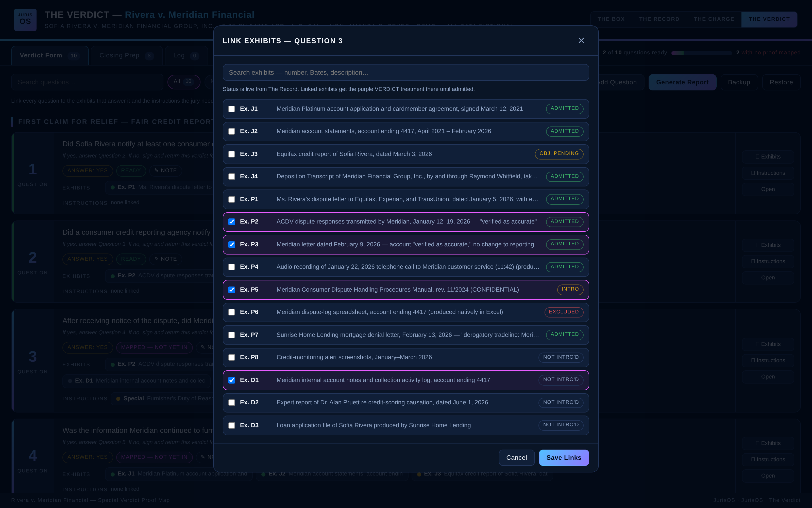Click Open button for Question 4
Viewport: 812px width, 508px height.
coord(768,476)
